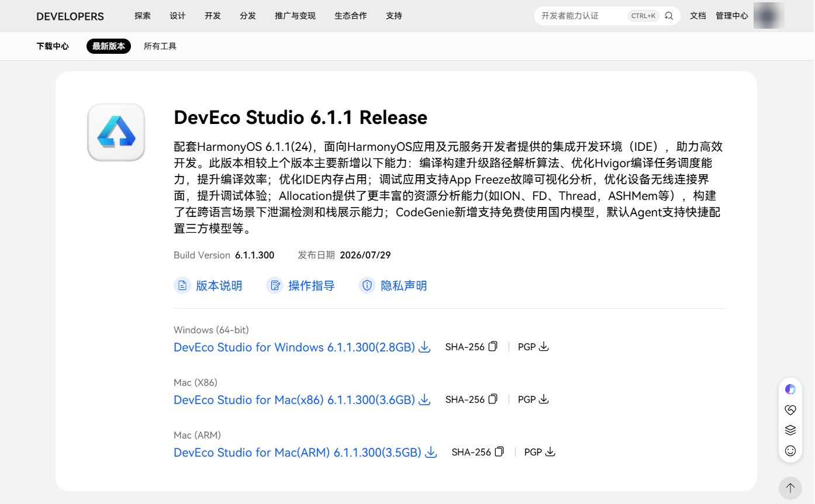The height and width of the screenshot is (504, 815).
Task: Click the DevEco Studio app logo
Action: [116, 132]
